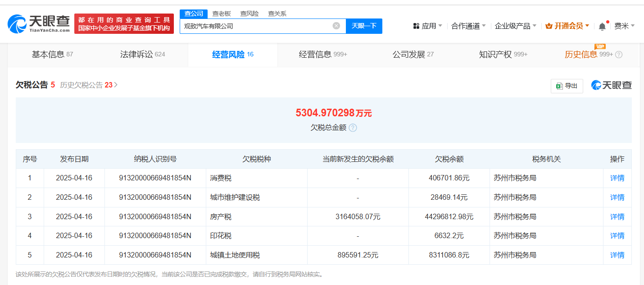Expand the 企业级产品 dropdown

[x=515, y=26]
